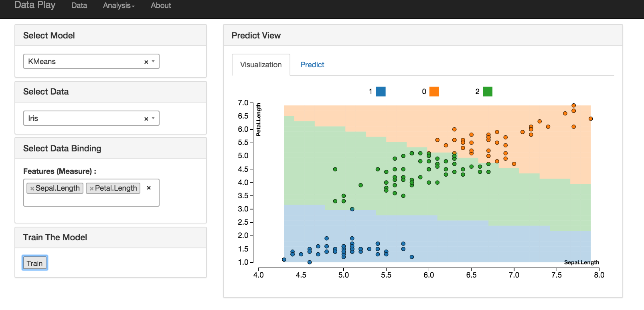Click the rightmost orange data point
This screenshot has height=310, width=644.
(x=591, y=119)
